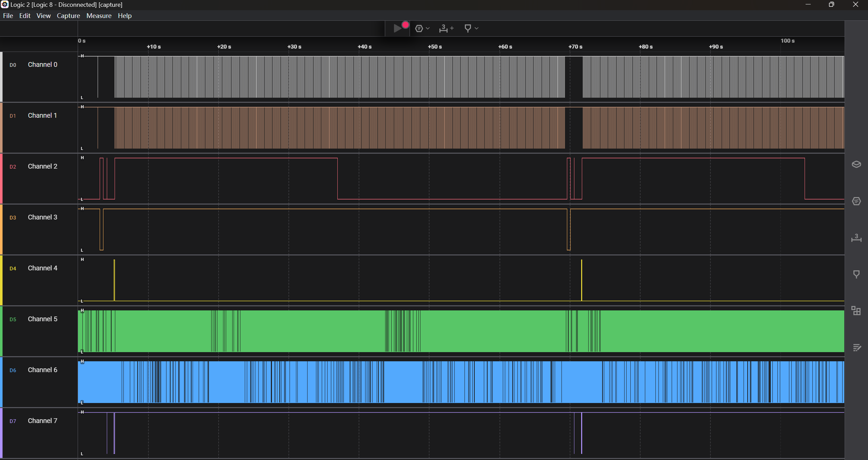Close the Logic 2 window
The height and width of the screenshot is (460, 868).
point(855,4)
